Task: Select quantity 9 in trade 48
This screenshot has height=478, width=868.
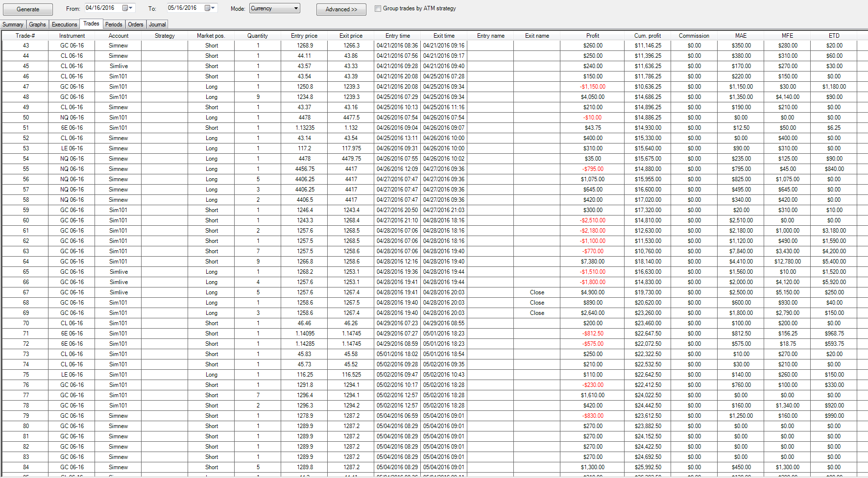Action: 258,97
